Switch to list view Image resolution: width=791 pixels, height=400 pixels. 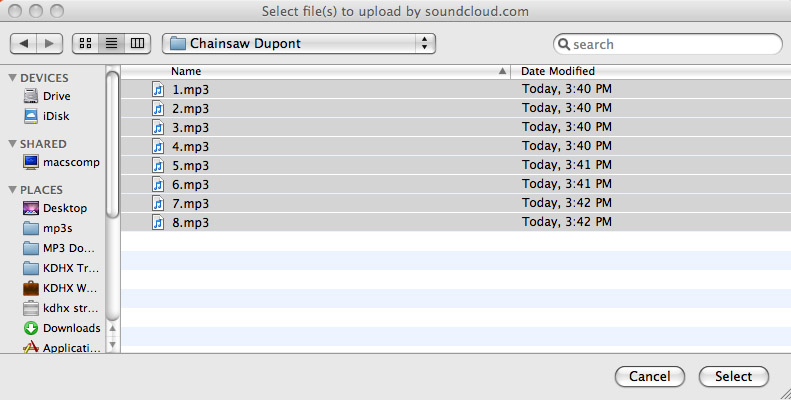click(x=112, y=44)
